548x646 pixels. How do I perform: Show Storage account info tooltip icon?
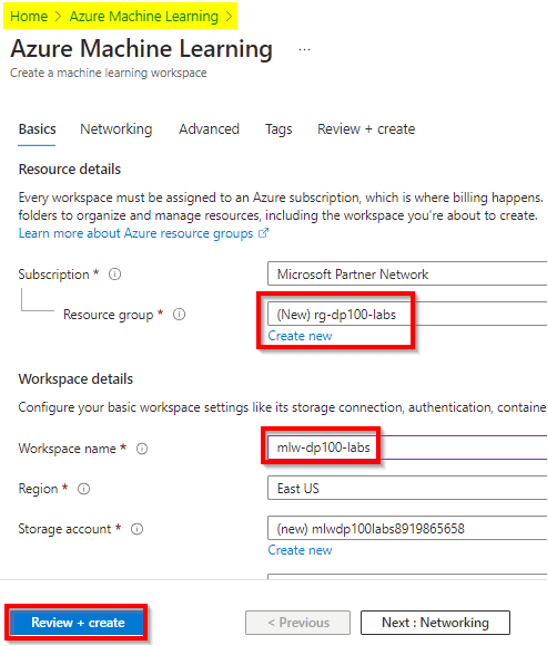tap(137, 529)
